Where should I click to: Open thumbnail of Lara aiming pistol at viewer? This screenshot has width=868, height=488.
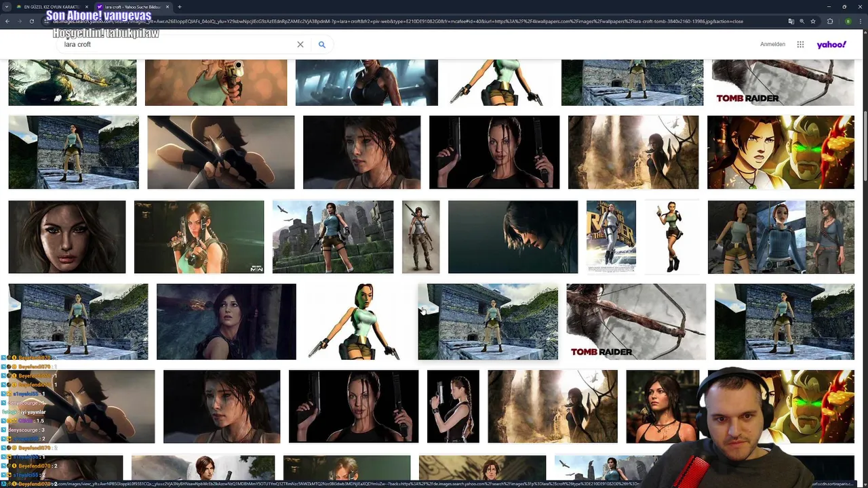pyautogui.click(x=216, y=83)
